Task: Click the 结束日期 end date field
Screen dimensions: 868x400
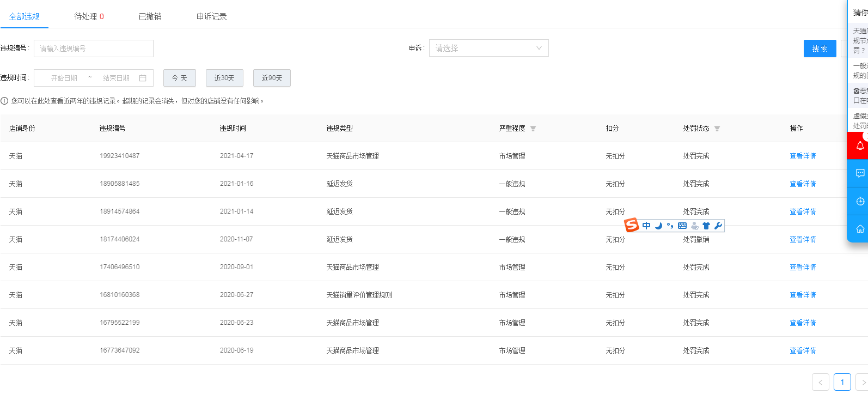Action: [117, 78]
